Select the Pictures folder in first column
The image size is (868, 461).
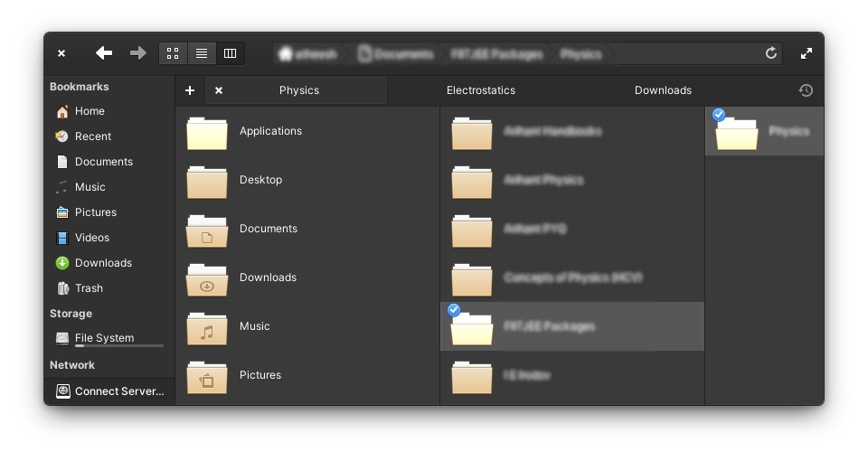[x=307, y=374]
